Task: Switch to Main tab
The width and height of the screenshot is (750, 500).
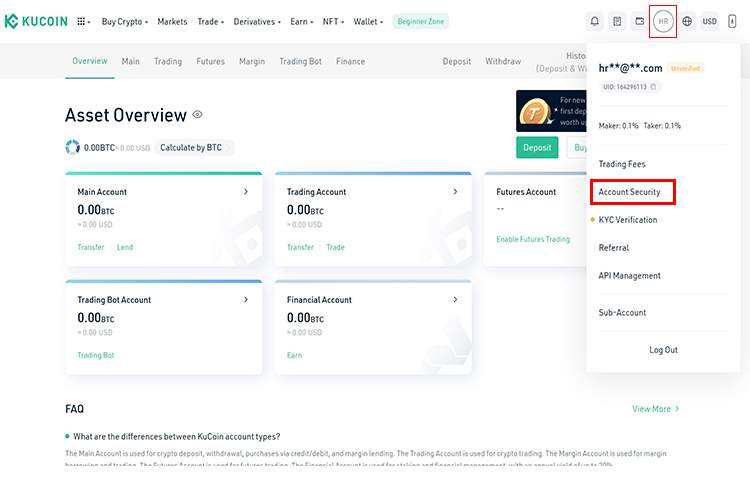Action: coord(131,61)
